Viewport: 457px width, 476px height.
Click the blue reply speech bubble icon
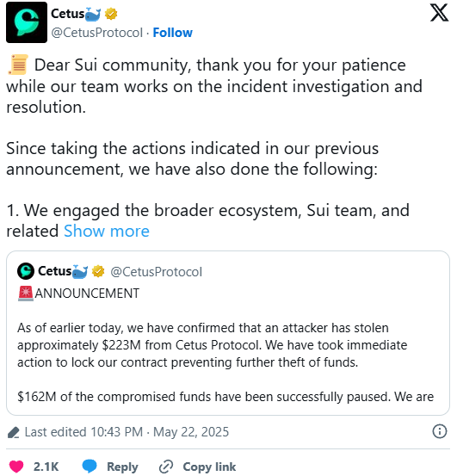pos(90,466)
